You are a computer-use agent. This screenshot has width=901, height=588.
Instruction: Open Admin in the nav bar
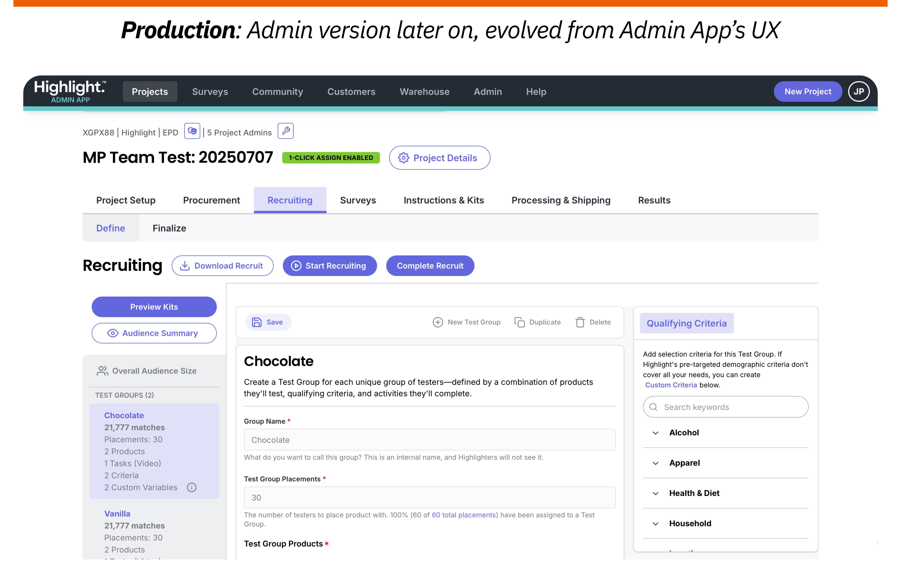[488, 92]
